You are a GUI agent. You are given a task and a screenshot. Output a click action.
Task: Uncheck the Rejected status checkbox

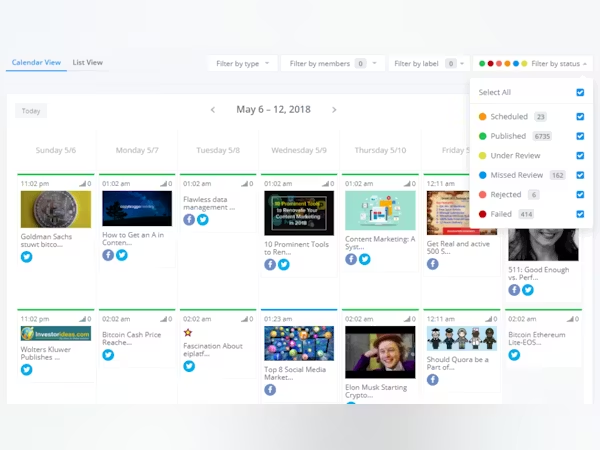[x=580, y=194]
